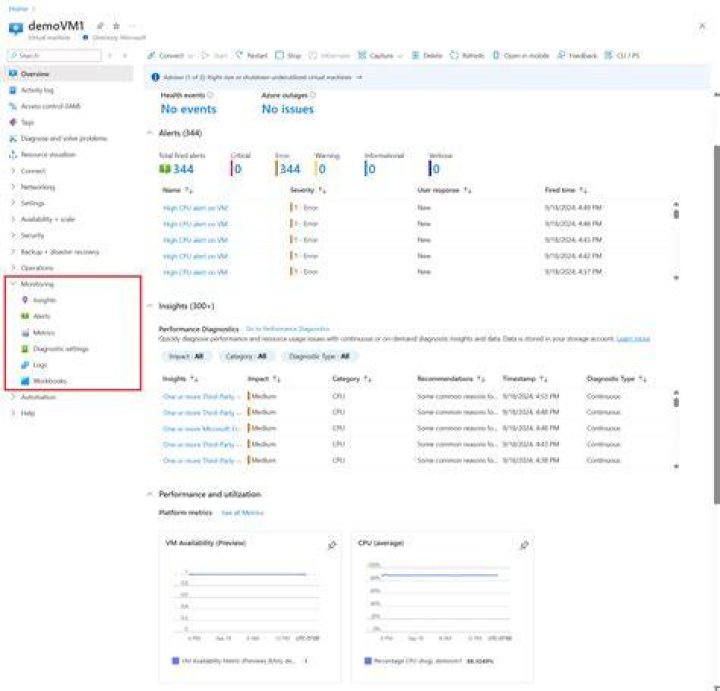Sort alerts by Name column
The width and height of the screenshot is (720, 691).
pyautogui.click(x=177, y=190)
